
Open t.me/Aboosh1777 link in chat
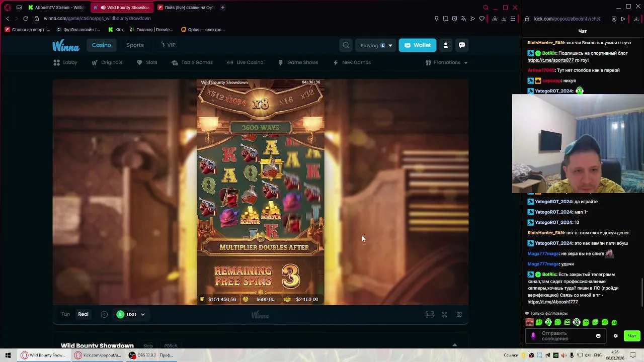point(552,302)
